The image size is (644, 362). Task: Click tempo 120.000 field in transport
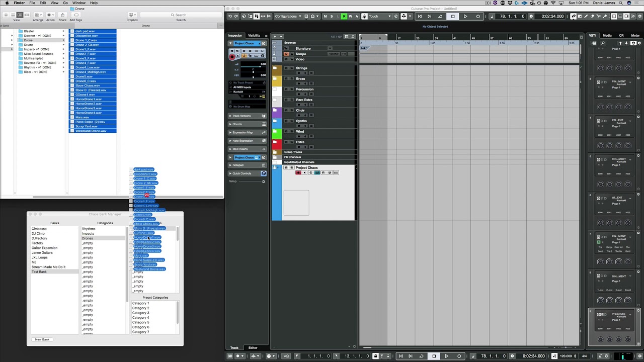[x=566, y=356]
